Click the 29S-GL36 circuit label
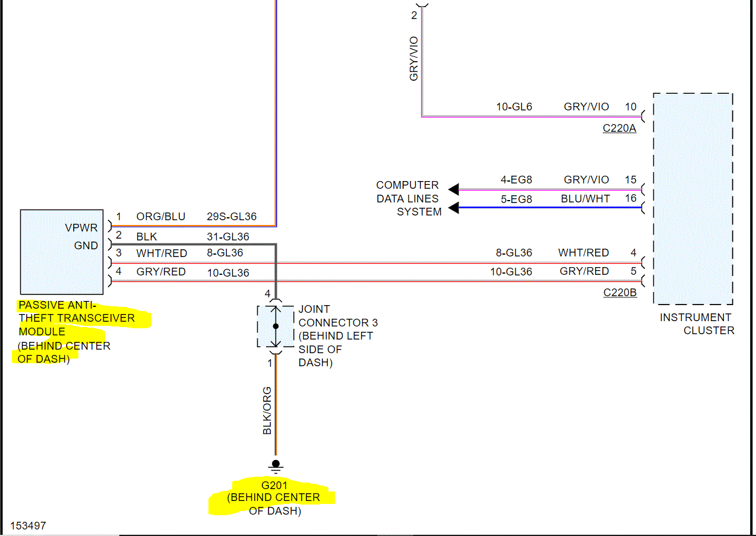The height and width of the screenshot is (536, 756). (232, 217)
